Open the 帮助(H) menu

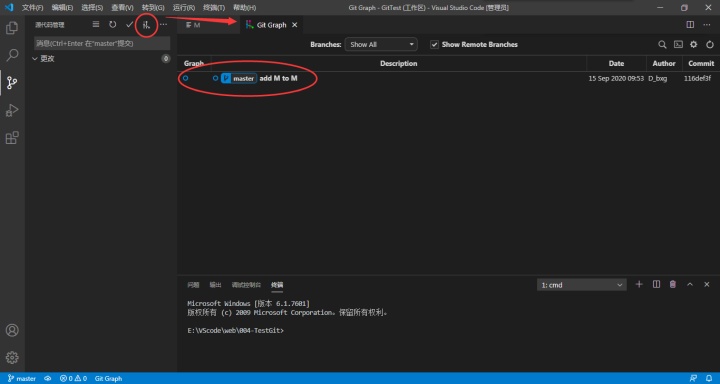[x=244, y=8]
